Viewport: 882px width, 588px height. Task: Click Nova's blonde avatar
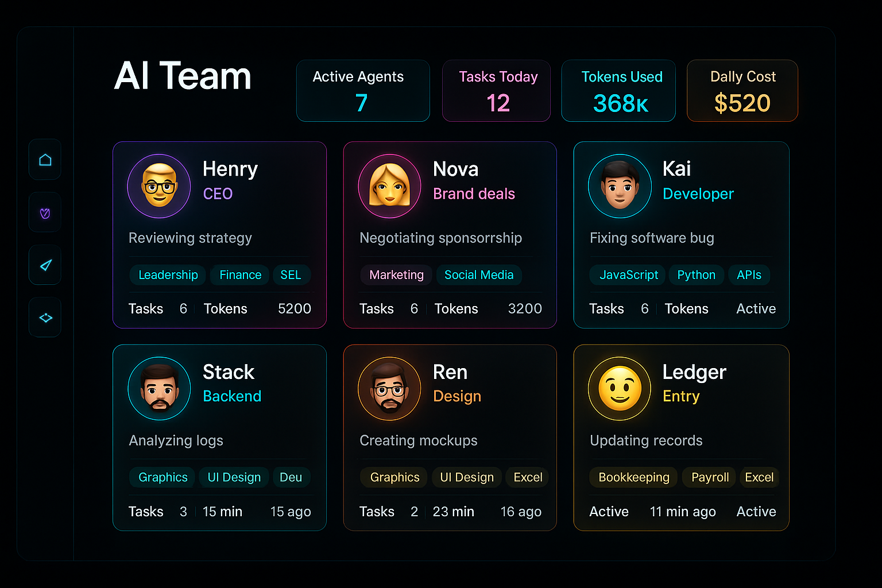click(390, 186)
